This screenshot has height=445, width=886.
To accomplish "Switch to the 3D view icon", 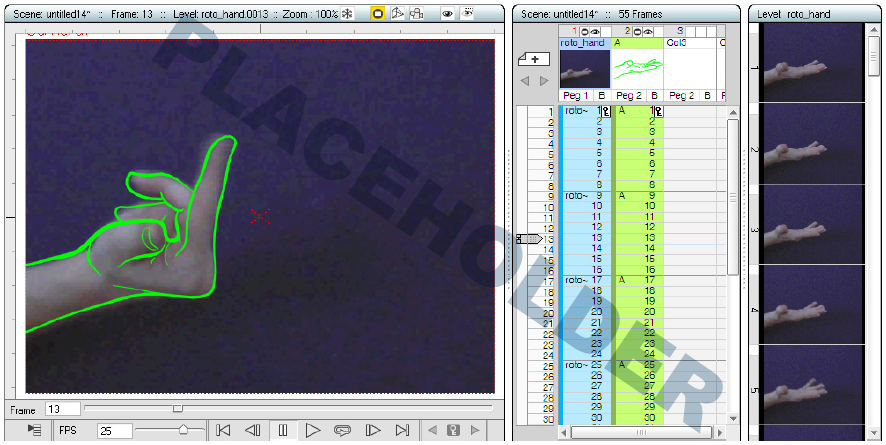I will click(397, 14).
